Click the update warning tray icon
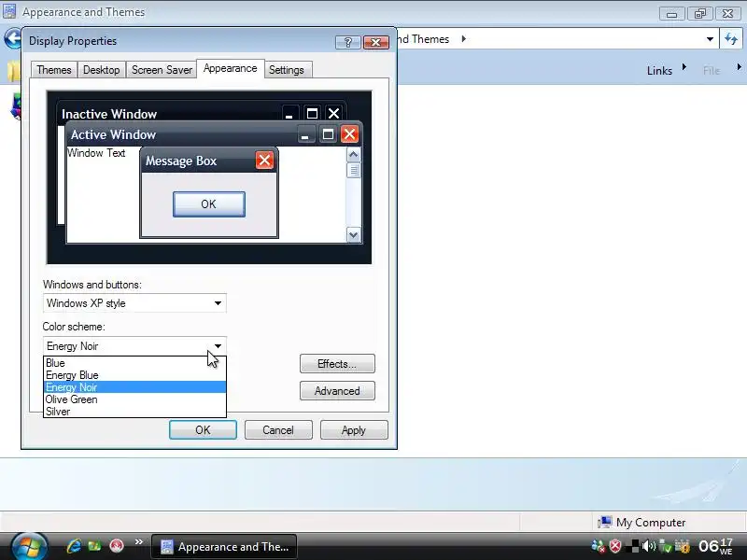Image resolution: width=747 pixels, height=560 pixels. pos(683,546)
